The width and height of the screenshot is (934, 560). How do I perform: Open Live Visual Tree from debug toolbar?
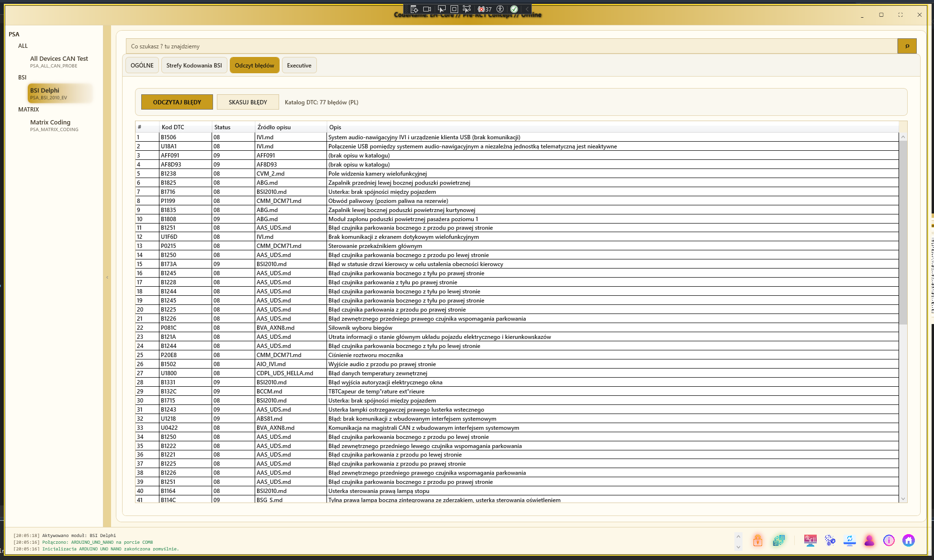(414, 9)
